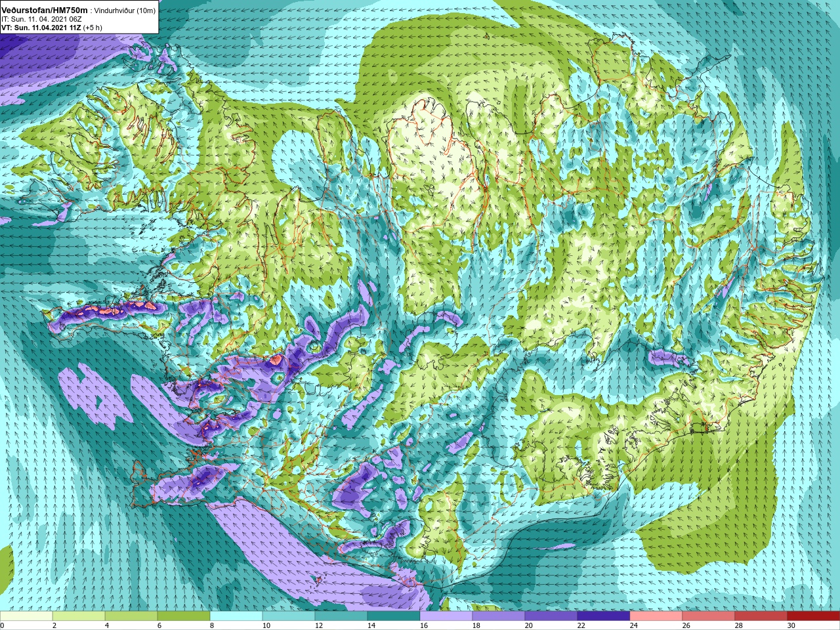The height and width of the screenshot is (630, 840).
Task: Pick the pale cyan 8–10 legend swatch
Action: (x=236, y=616)
